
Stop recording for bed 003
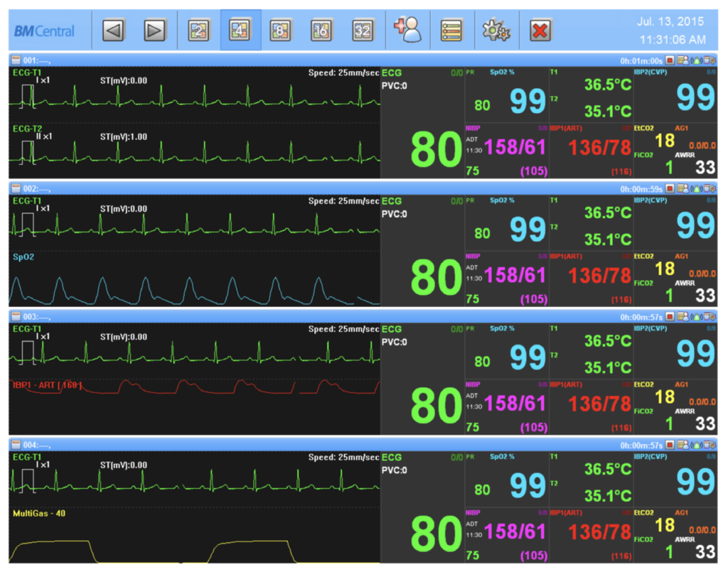point(670,317)
